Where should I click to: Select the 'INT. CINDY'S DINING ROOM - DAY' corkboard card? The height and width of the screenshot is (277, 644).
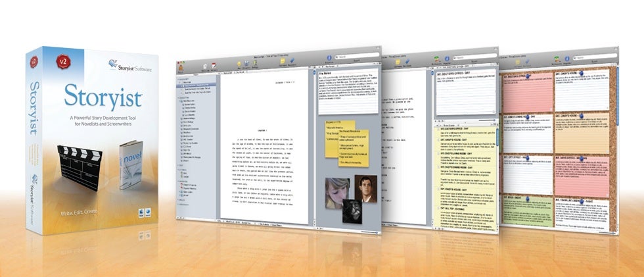coord(527,133)
